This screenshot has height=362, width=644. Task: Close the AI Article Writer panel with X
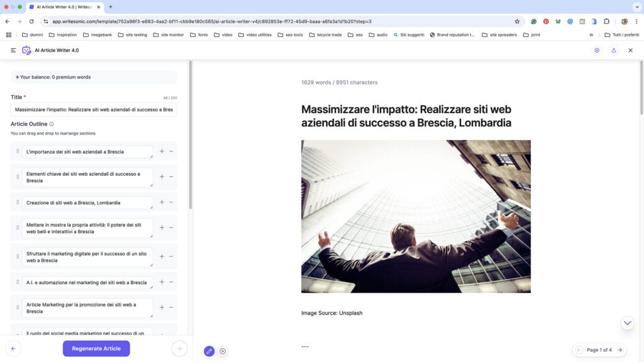(630, 50)
